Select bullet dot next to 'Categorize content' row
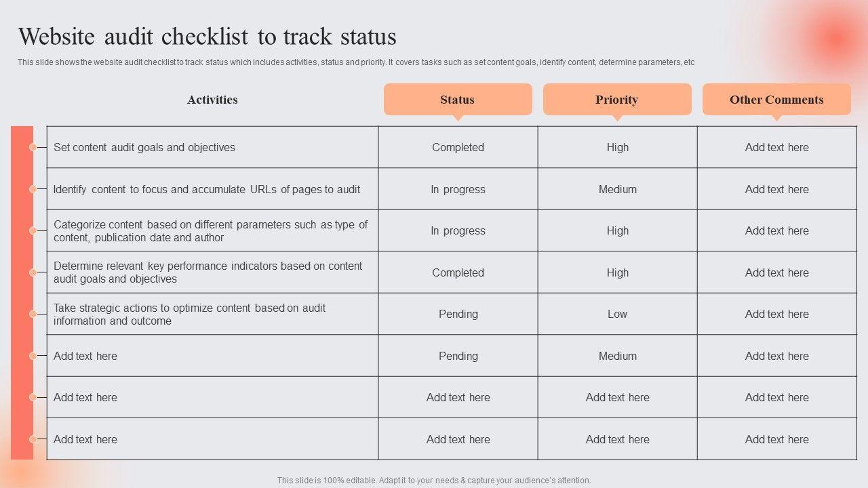The image size is (868, 488). (33, 230)
